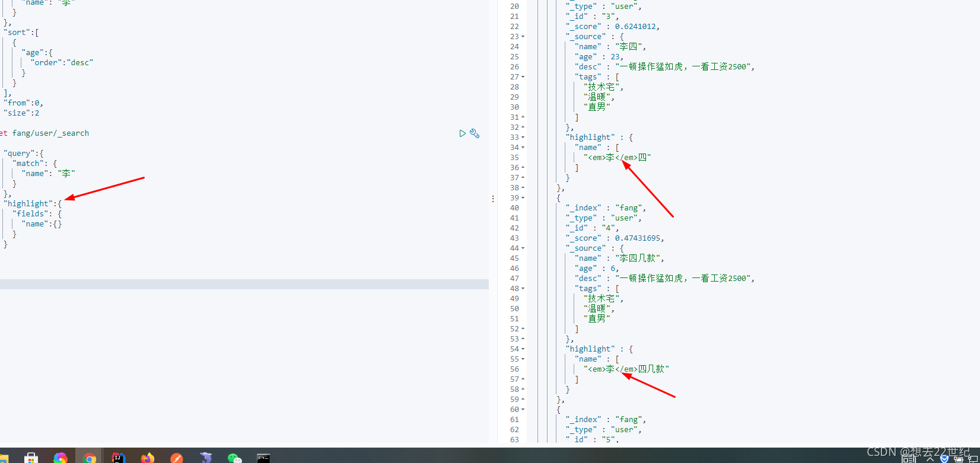
Task: Click fold arrow at line 59
Action: (523, 400)
